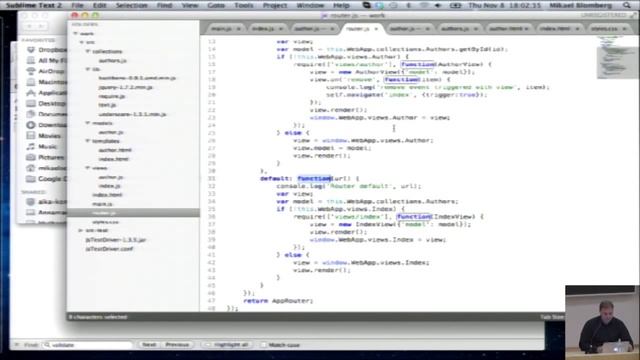This screenshot has height=360, width=640.
Task: Open the Tools menu
Action: point(244,6)
